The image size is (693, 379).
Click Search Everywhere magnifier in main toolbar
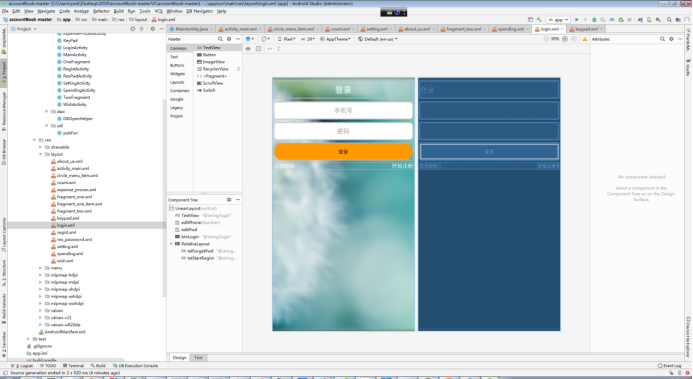tap(669, 19)
